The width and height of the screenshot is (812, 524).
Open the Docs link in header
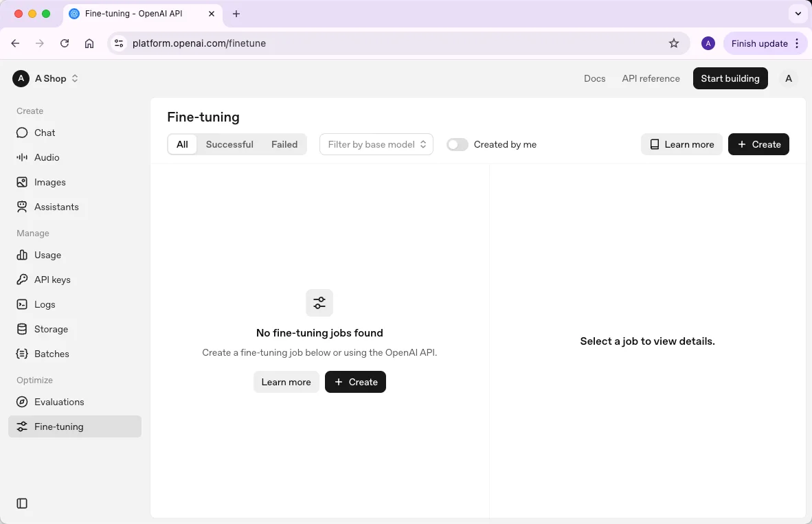click(x=594, y=78)
